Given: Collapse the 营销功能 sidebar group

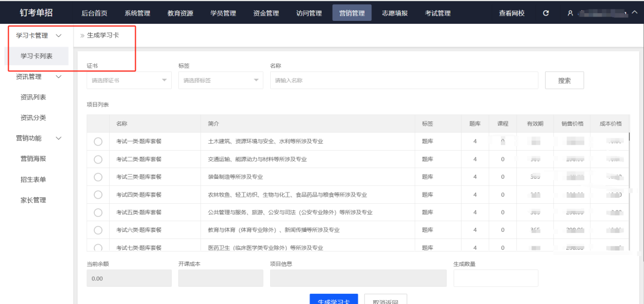Looking at the screenshot, I should coord(58,138).
